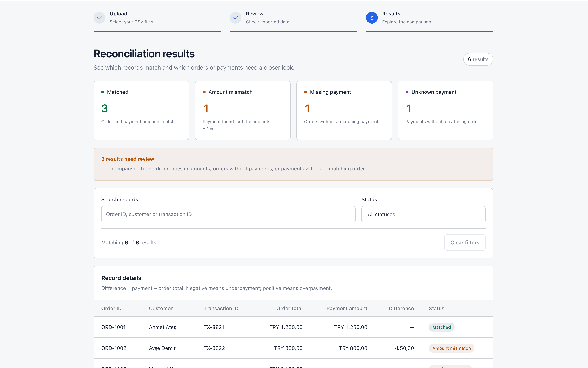This screenshot has height=368, width=588.
Task: Click customer name Ayşe Demir
Action: pos(162,348)
